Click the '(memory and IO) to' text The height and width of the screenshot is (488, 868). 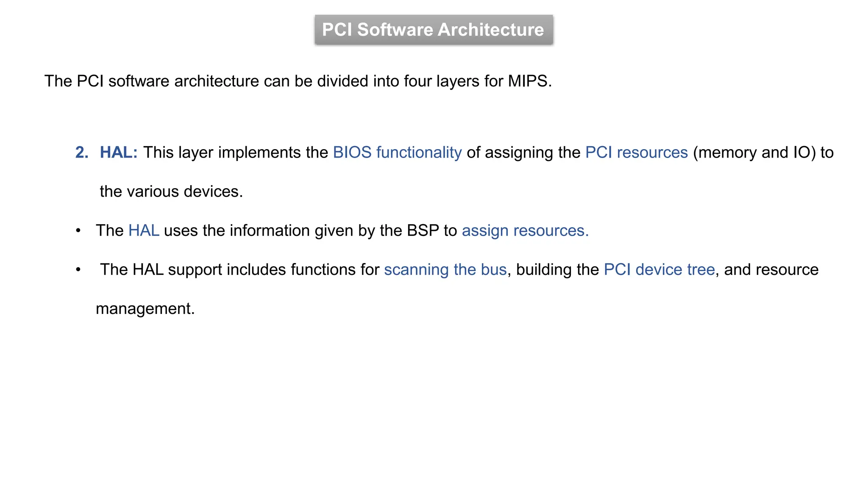pyautogui.click(x=763, y=152)
